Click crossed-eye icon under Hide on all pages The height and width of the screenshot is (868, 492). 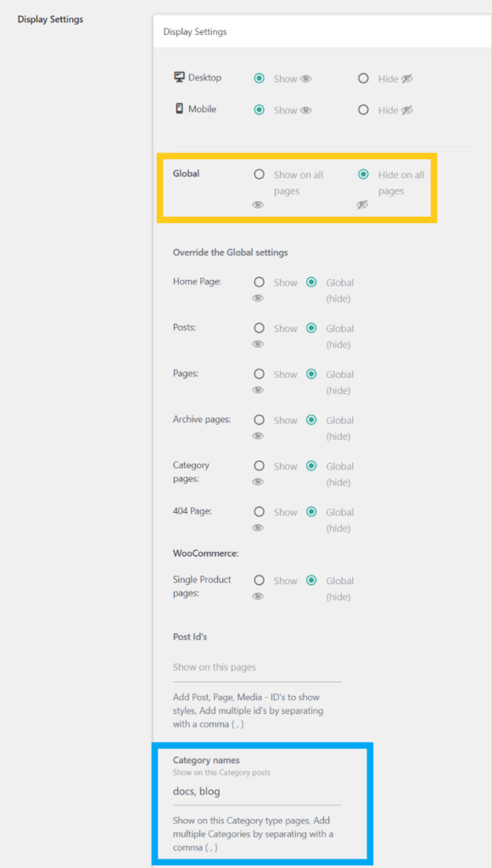coord(362,205)
